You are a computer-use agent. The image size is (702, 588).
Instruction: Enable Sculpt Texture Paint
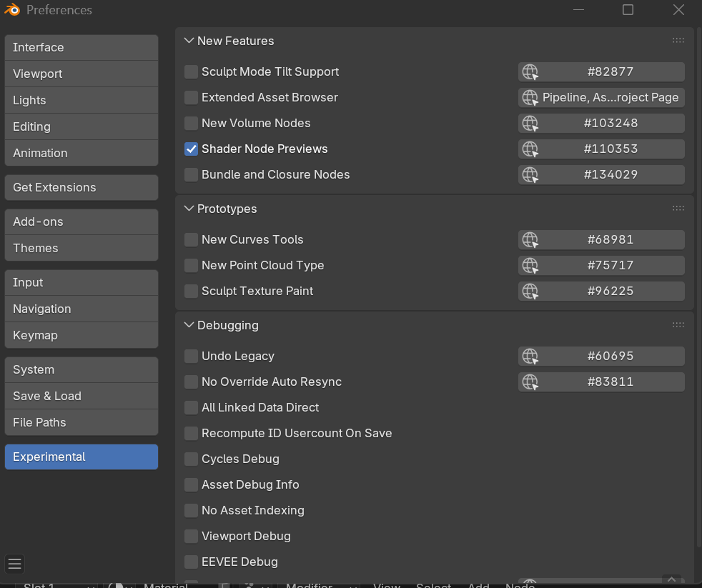tap(191, 291)
